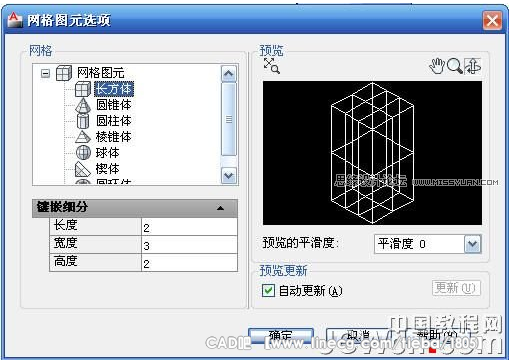Select the Pan hand tool

[x=437, y=66]
